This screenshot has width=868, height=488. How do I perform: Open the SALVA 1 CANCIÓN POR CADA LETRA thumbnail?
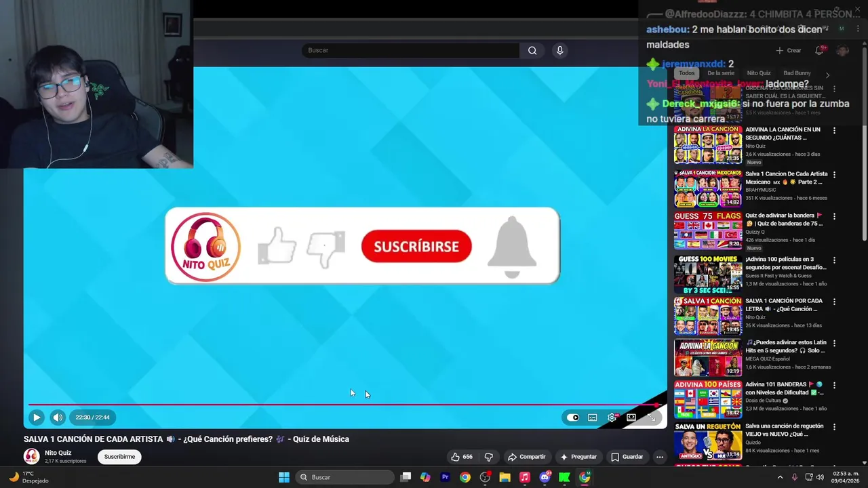coord(708,316)
